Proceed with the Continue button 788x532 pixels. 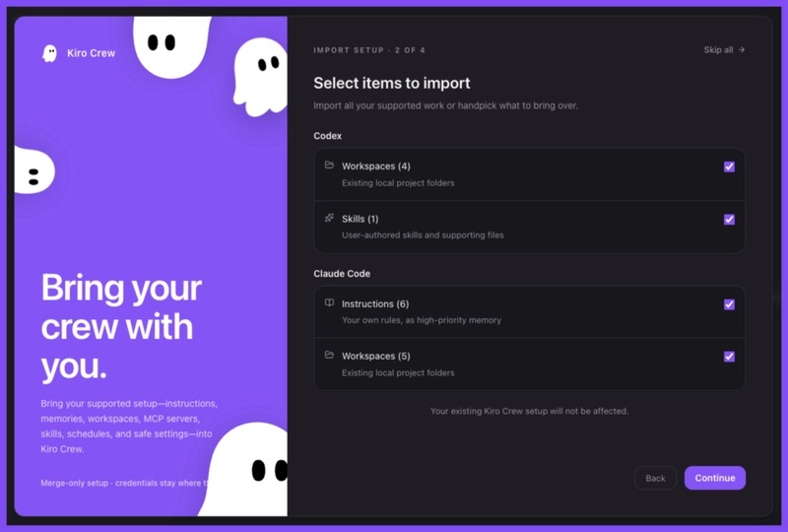[715, 478]
